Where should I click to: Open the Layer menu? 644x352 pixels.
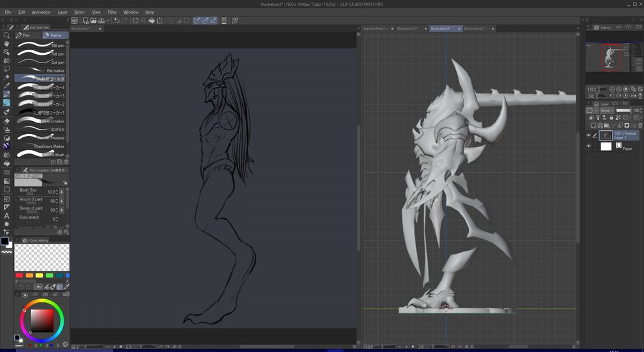[62, 12]
